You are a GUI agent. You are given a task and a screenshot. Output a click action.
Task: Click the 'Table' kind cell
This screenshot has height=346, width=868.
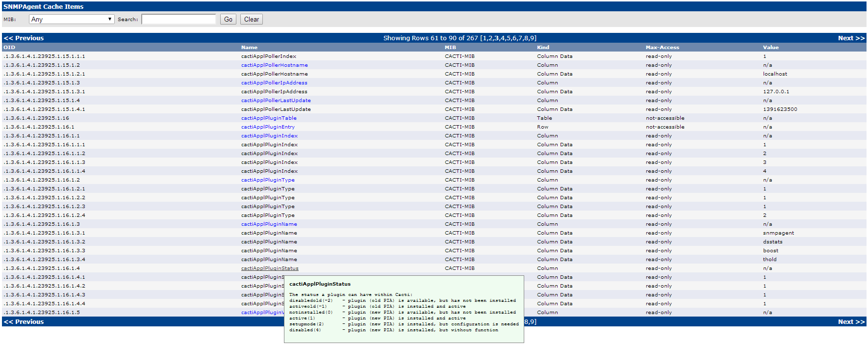pos(544,118)
